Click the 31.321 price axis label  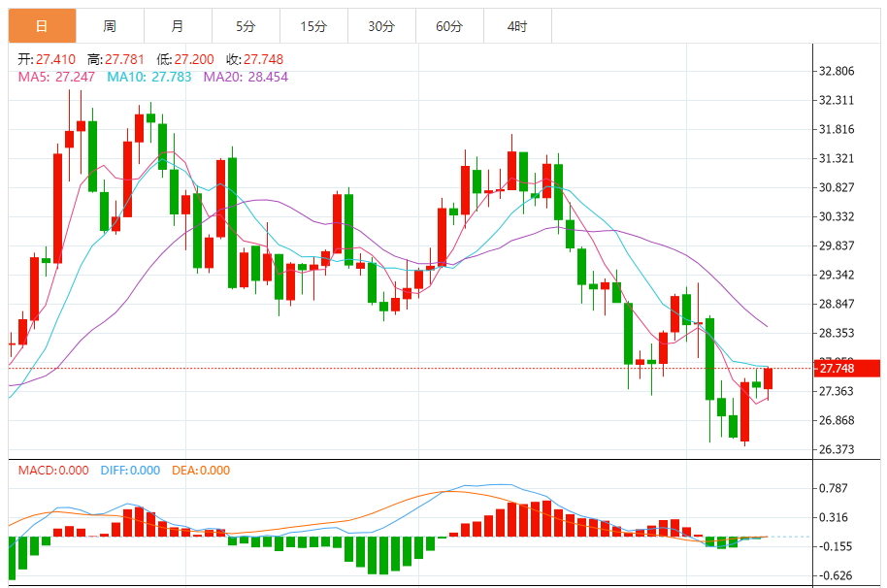coord(837,158)
